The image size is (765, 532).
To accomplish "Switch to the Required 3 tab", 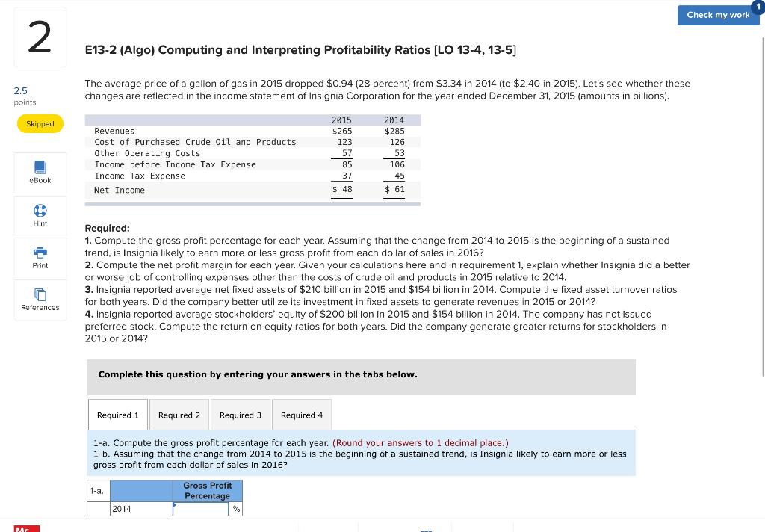I will (x=241, y=414).
